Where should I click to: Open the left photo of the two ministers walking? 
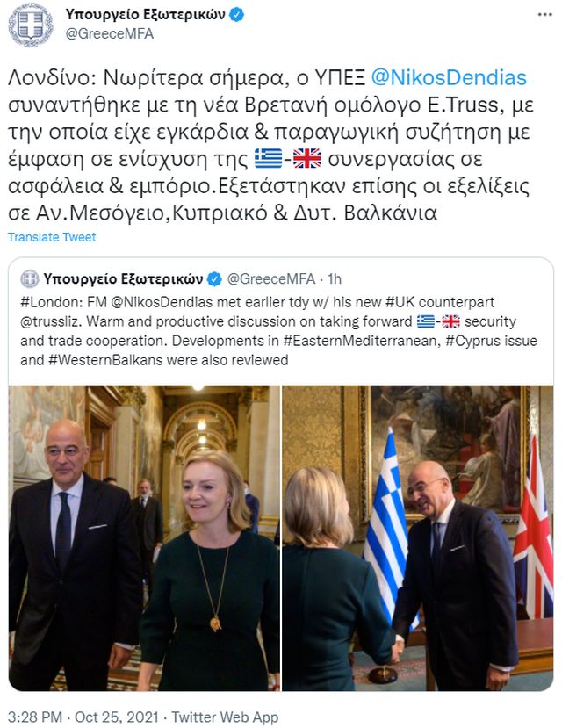coord(144,537)
